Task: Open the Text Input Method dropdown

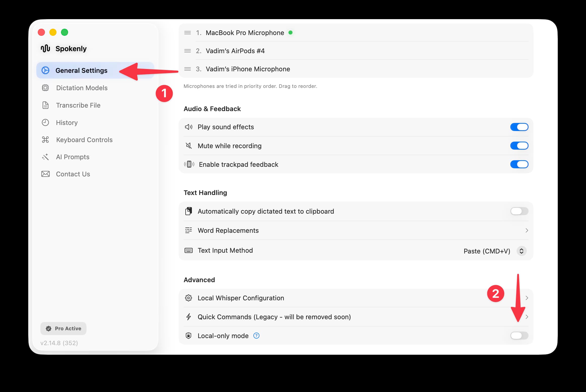Action: click(521, 251)
